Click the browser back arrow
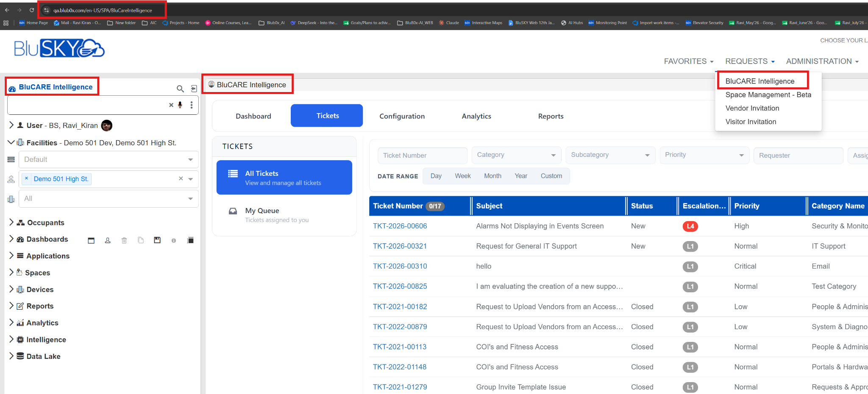Screen dimensions: 868x394 tap(7, 10)
